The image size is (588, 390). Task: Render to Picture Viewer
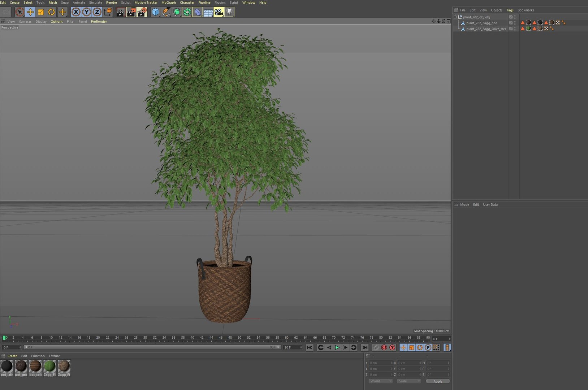(x=131, y=12)
